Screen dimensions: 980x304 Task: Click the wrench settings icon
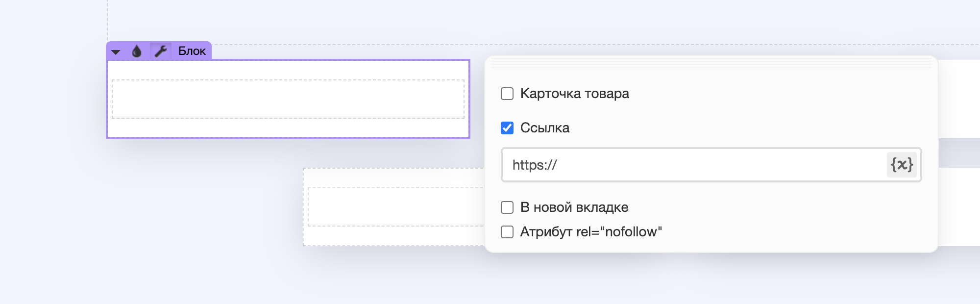pos(160,51)
